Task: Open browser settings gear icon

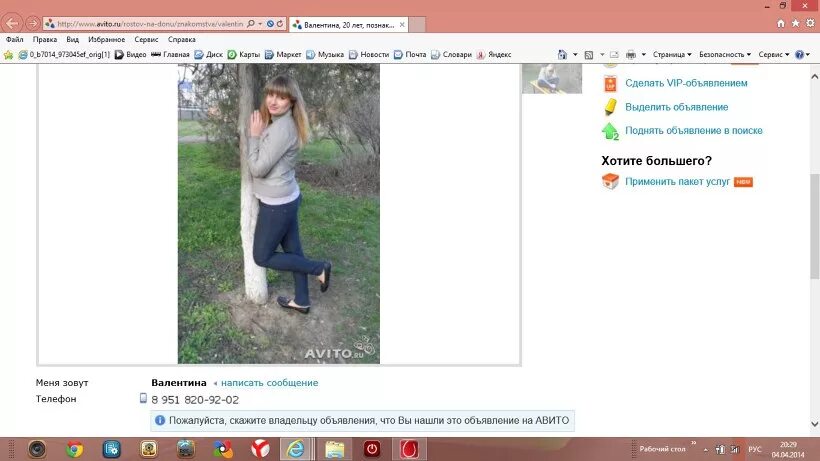Action: click(x=810, y=24)
